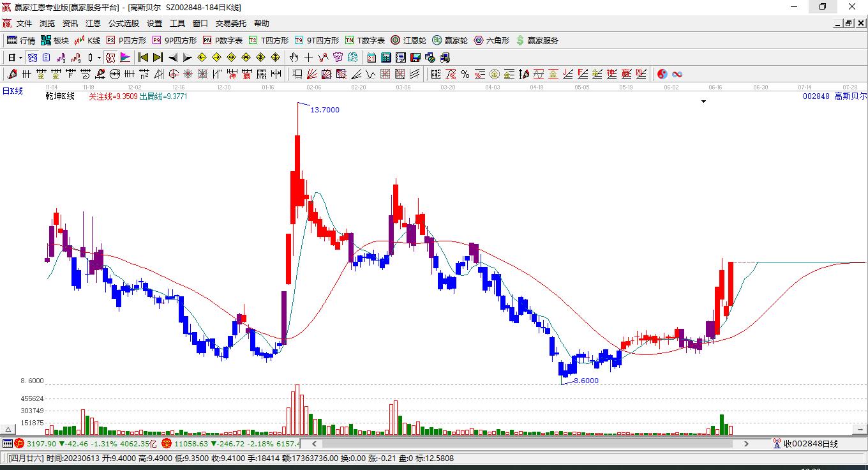Click the horizontal scrollbar right arrow
The image size is (868, 470).
[747, 444]
